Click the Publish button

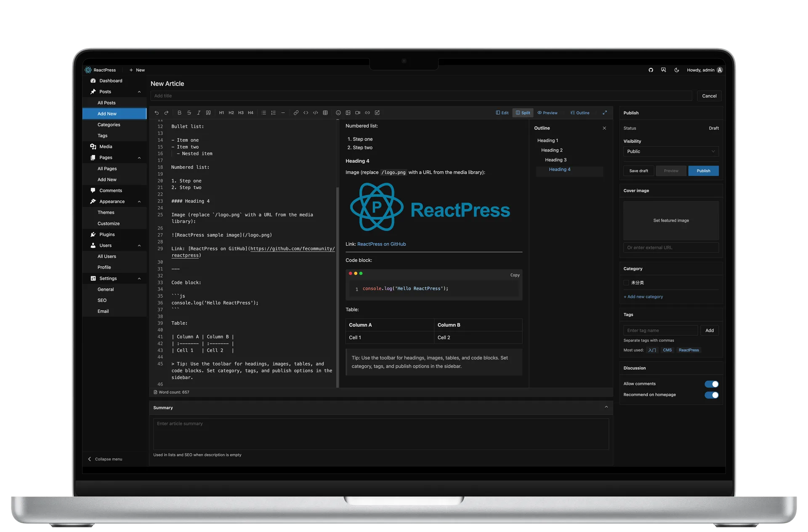703,171
